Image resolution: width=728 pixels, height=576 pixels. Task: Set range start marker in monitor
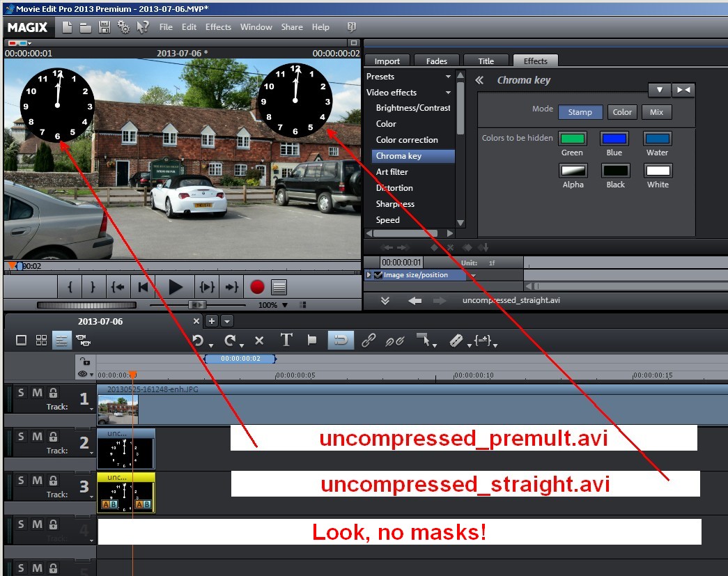click(70, 288)
